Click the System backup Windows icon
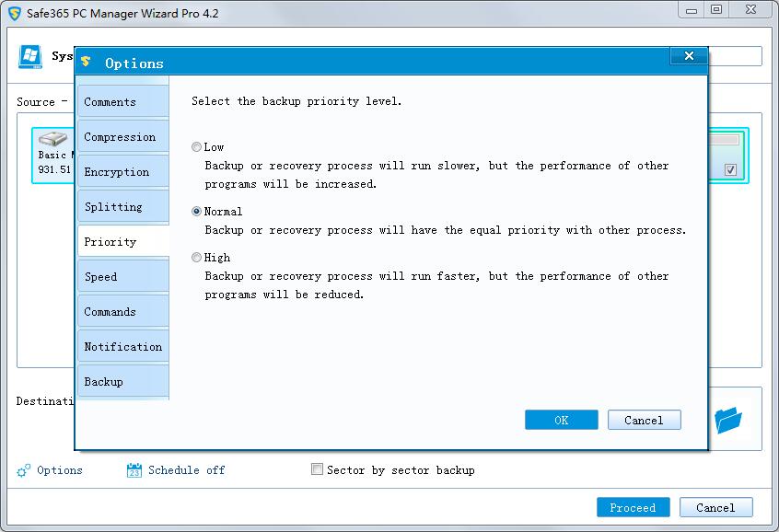The height and width of the screenshot is (532, 779). (x=30, y=56)
